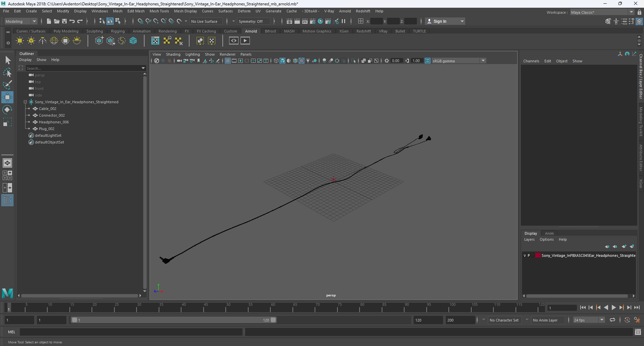Open the 24 fps dropdown
Screen dimensions: 644x346
click(589, 320)
